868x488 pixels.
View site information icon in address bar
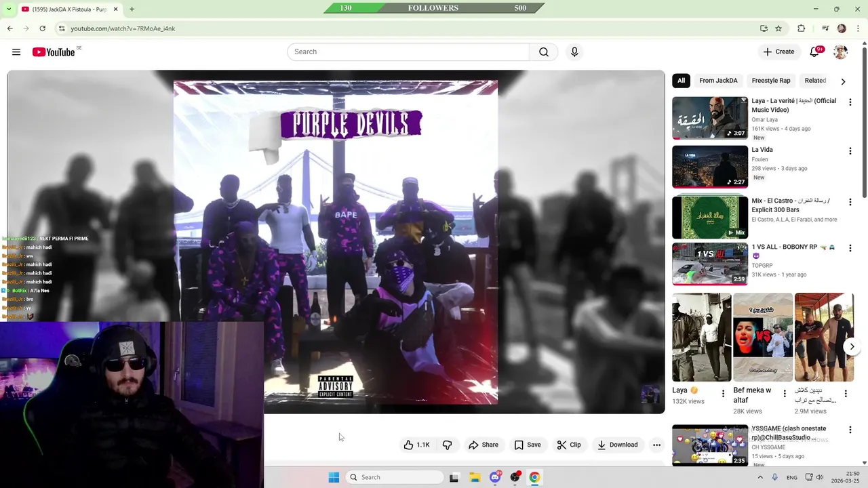click(x=62, y=28)
